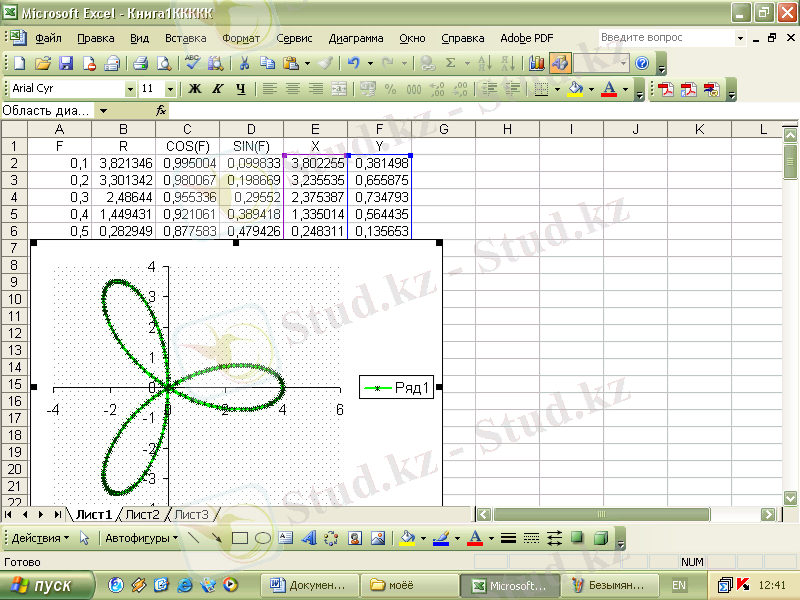
Task: Toggle italic formatting (К)
Action: pyautogui.click(x=218, y=89)
